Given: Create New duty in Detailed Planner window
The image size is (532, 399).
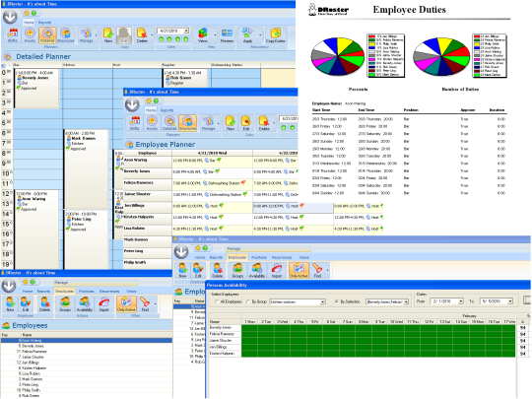Looking at the screenshot, I should tap(108, 35).
